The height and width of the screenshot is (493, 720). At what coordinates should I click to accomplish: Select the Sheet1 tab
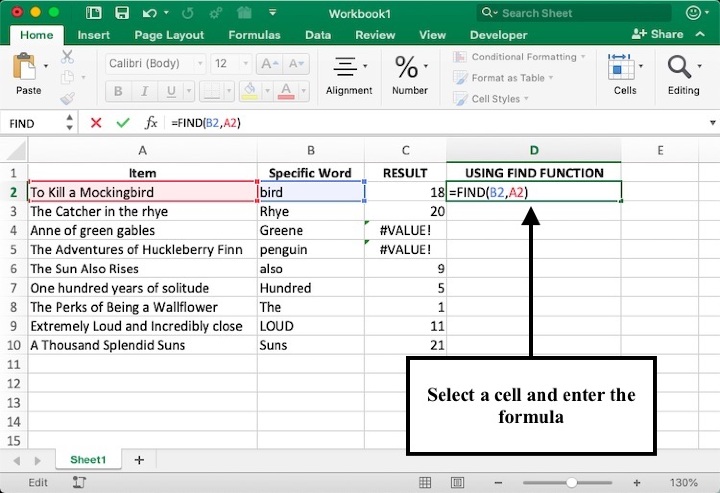click(x=88, y=459)
